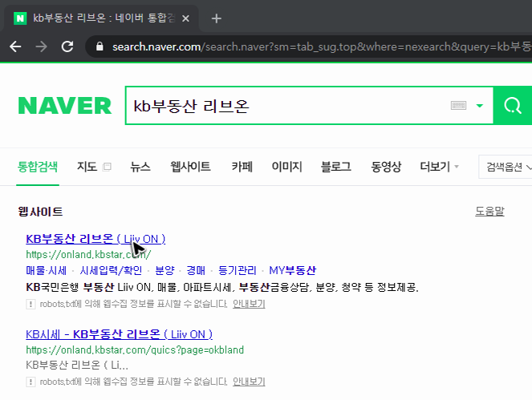Open the 시세입력/확인 sublink
Image resolution: width=532 pixels, height=400 pixels.
(111, 270)
